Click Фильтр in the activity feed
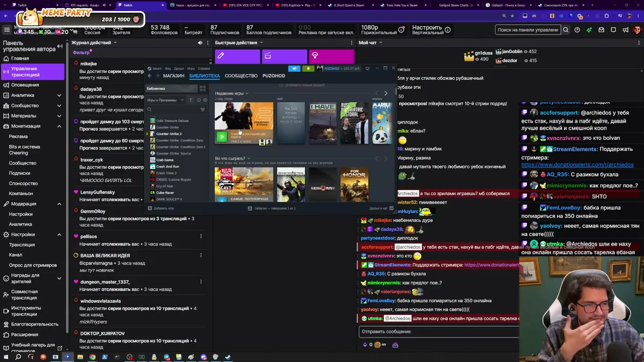This screenshot has height=362, width=644. 80,53
